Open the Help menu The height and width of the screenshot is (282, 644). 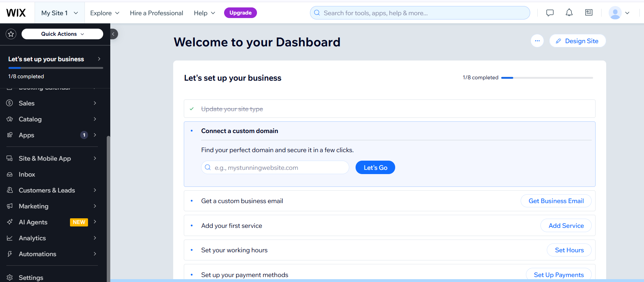click(204, 13)
